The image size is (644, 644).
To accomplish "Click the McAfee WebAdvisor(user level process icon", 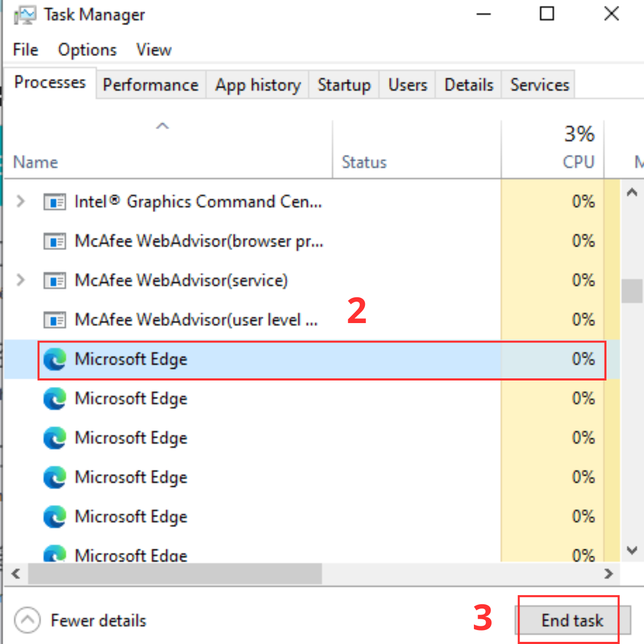I will 54,320.
